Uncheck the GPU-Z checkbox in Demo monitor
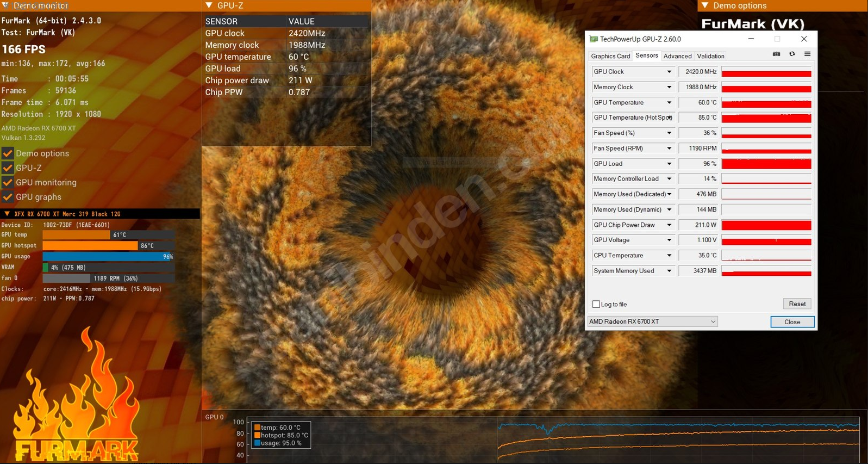 [x=8, y=168]
